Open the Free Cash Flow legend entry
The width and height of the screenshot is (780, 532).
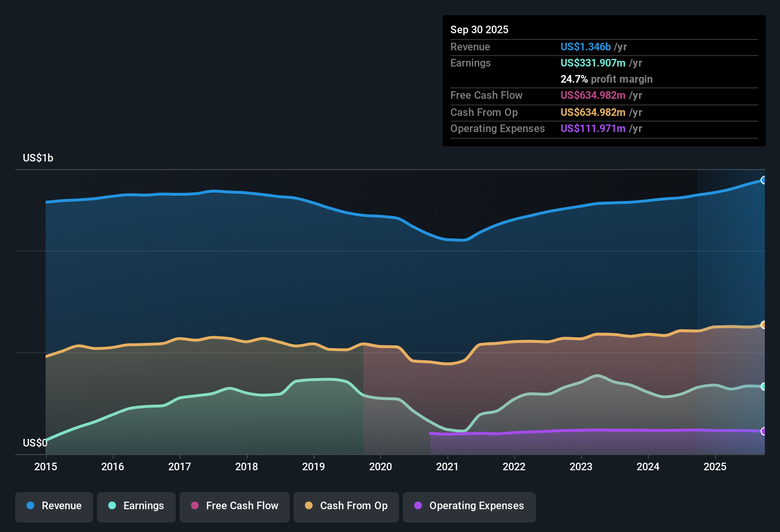[234, 506]
